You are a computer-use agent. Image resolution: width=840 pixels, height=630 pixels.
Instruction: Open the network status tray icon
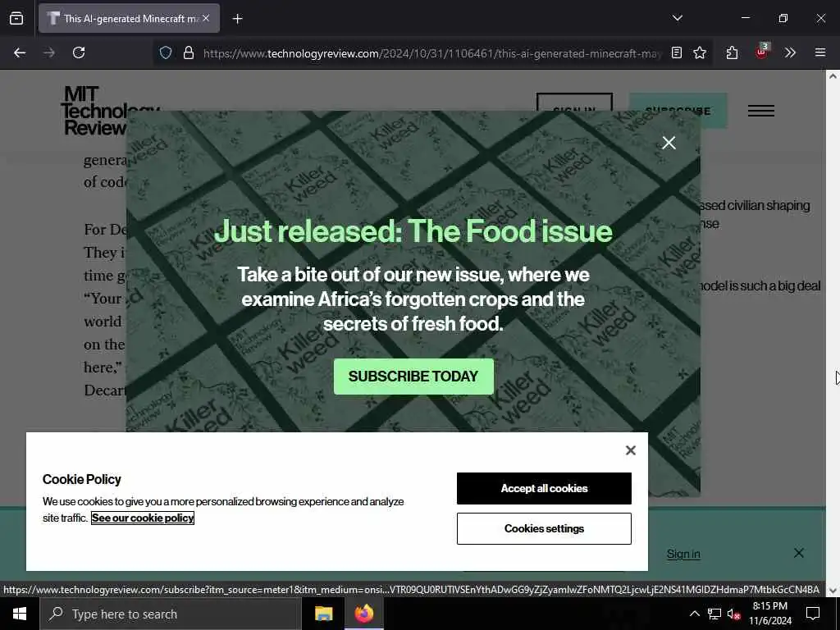pos(714,614)
